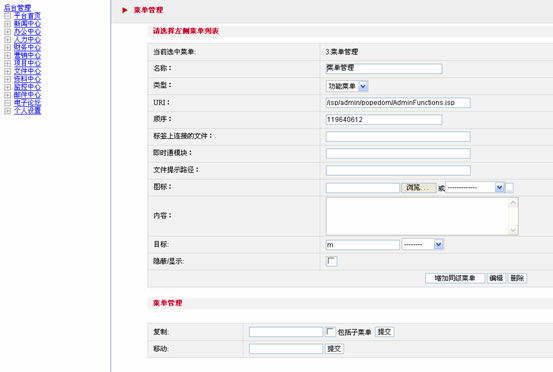Open the 人力中心 tree link

click(27, 39)
